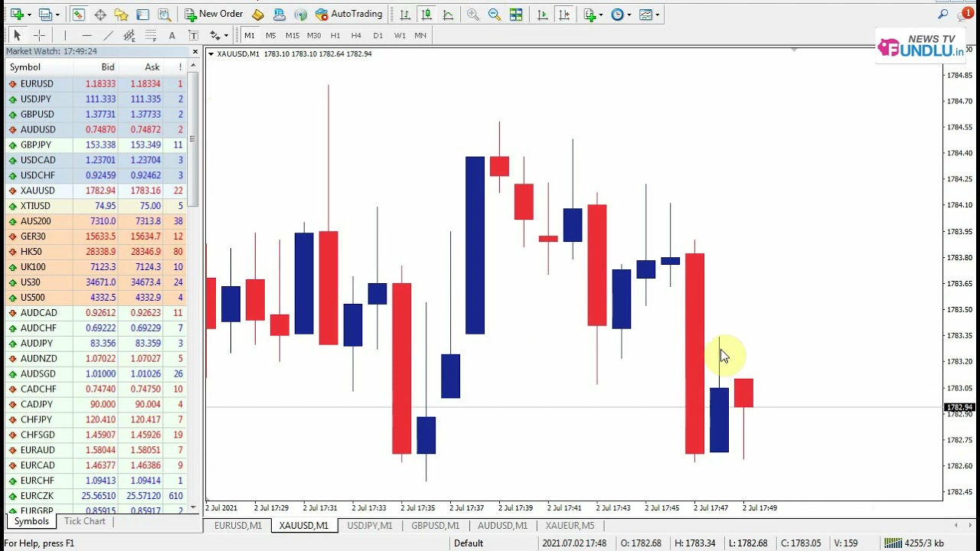Expand the Profiles dropdown arrow

point(57,14)
